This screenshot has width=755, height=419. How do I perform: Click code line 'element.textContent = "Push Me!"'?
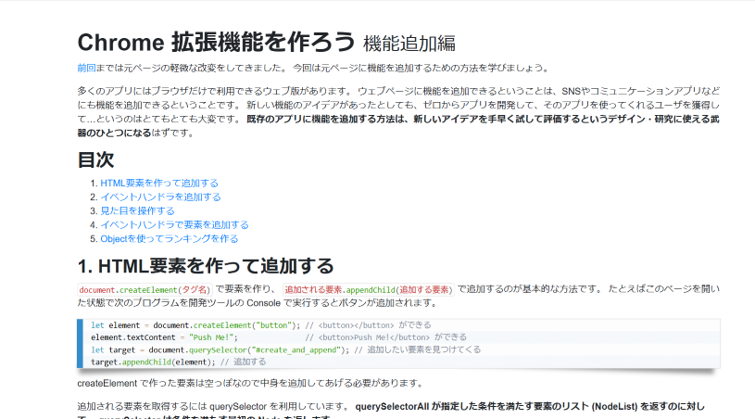click(x=164, y=338)
